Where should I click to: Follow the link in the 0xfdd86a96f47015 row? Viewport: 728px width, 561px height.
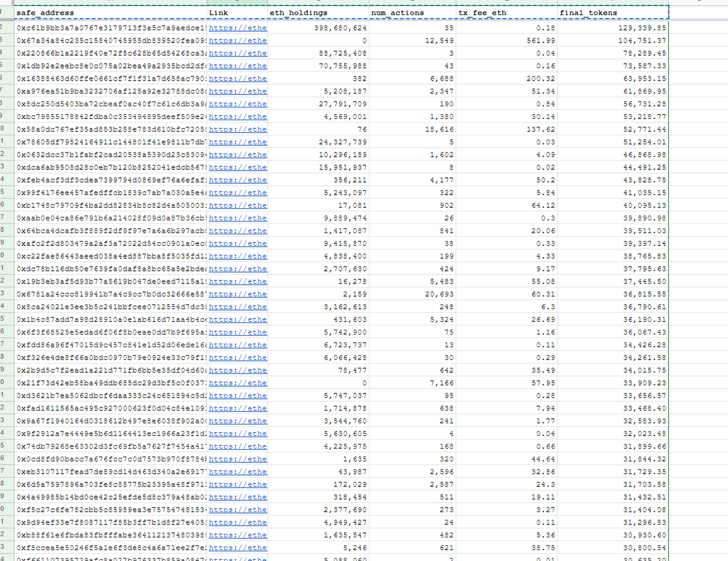(x=237, y=345)
